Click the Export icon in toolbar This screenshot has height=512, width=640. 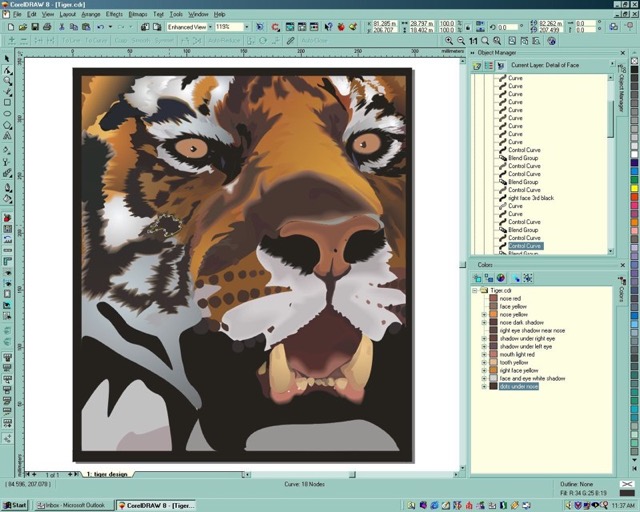click(x=157, y=27)
